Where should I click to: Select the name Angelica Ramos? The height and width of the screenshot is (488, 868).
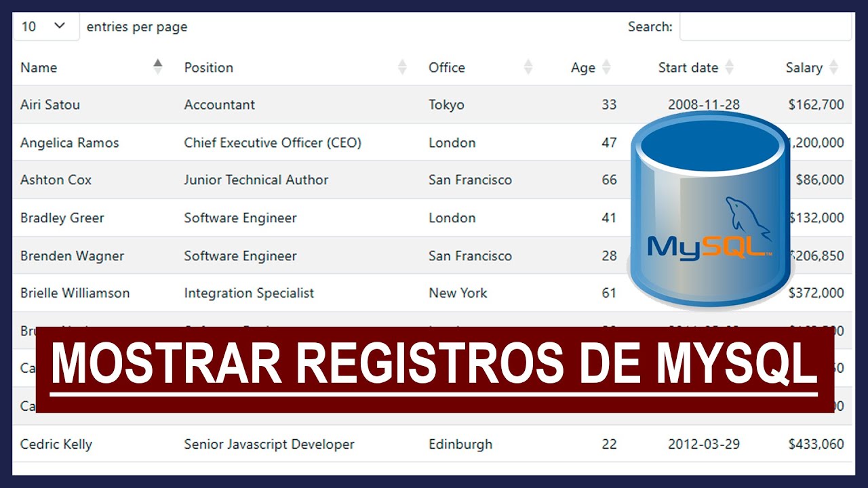[x=69, y=142]
